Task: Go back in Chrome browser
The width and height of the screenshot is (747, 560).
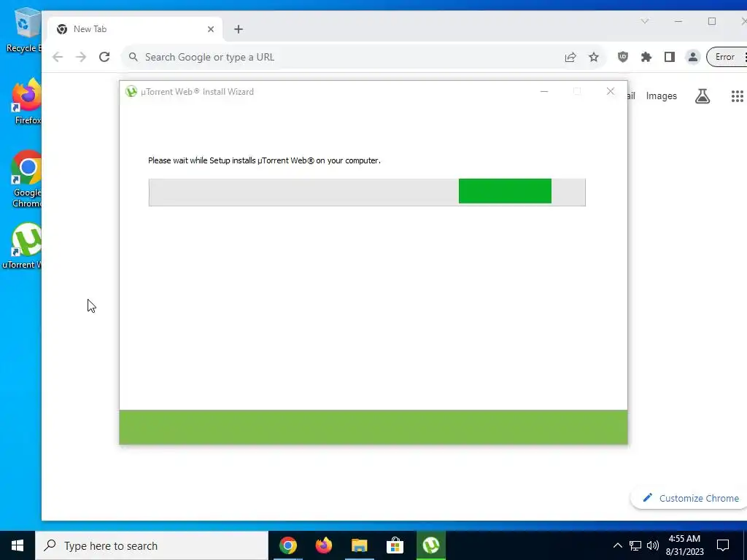Action: pos(58,57)
